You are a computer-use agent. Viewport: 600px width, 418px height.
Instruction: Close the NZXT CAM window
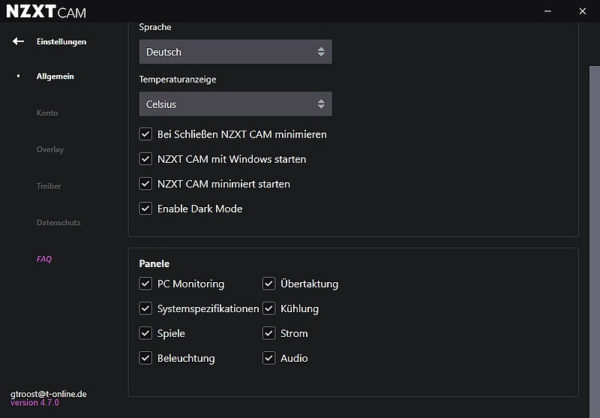582,11
